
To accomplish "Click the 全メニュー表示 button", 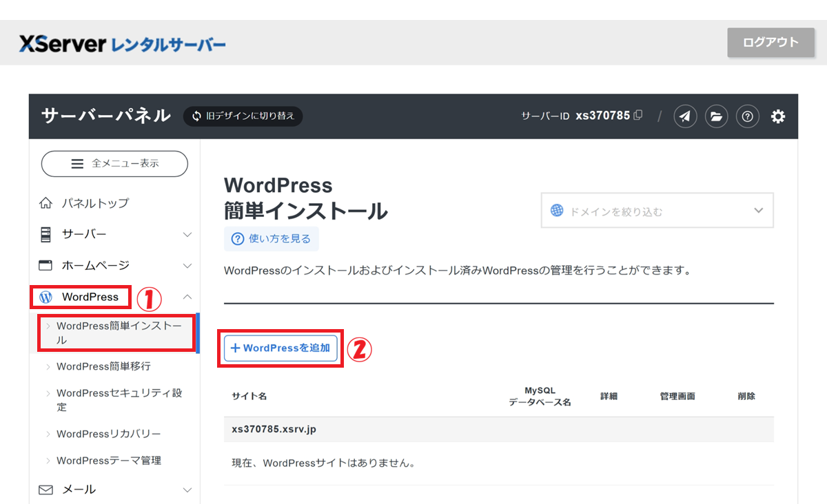I will point(114,164).
